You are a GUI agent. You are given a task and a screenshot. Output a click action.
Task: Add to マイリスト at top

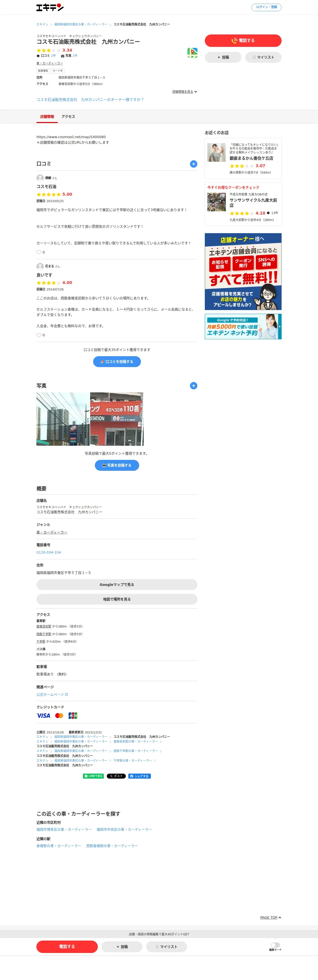pos(263,58)
